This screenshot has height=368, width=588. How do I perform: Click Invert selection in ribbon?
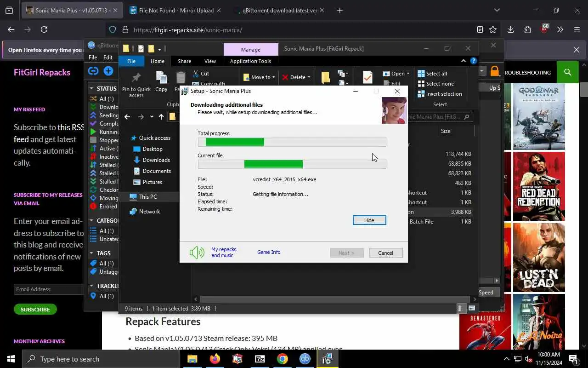tap(440, 94)
